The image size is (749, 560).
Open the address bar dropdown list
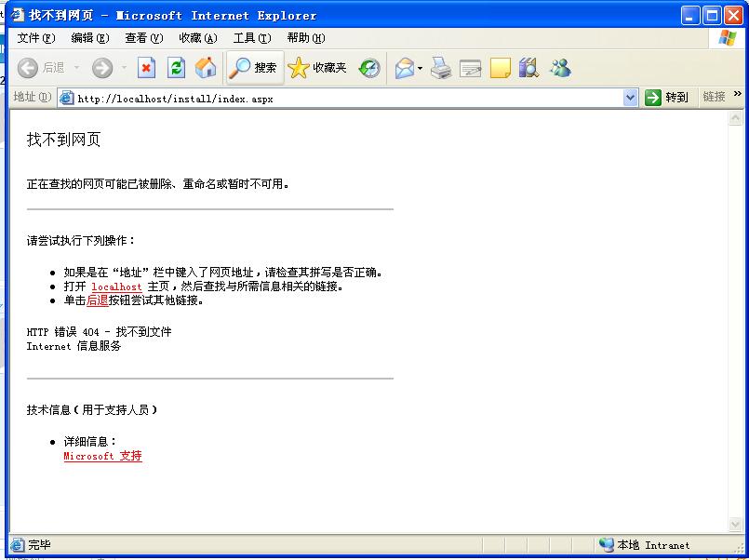click(631, 98)
